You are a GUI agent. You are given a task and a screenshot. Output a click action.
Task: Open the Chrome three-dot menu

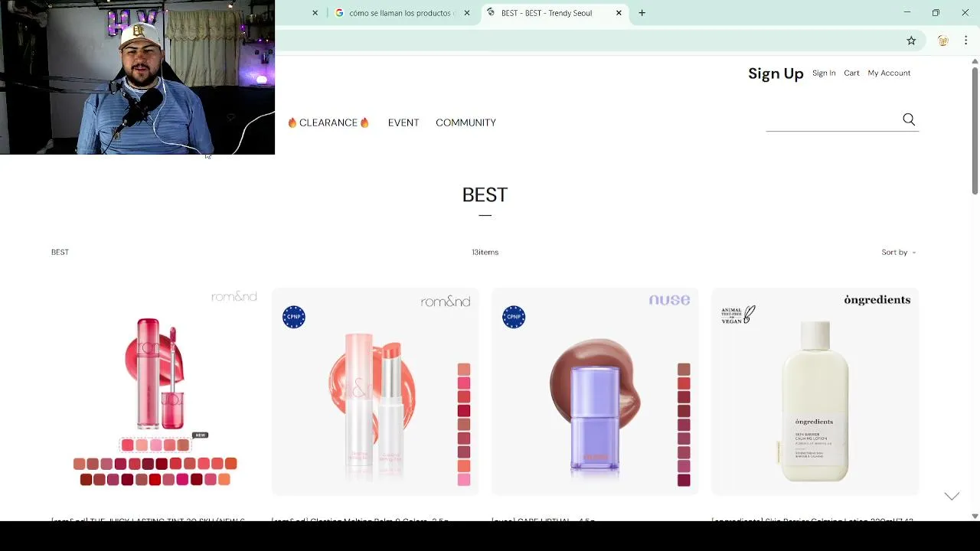coord(965,41)
